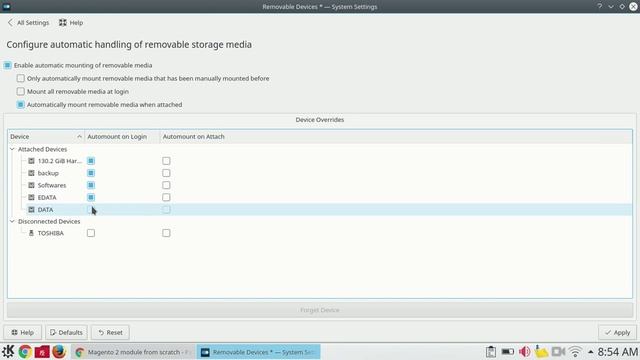Click the drive icon beside EDATA
Image resolution: width=640 pixels, height=360 pixels.
tap(31, 198)
